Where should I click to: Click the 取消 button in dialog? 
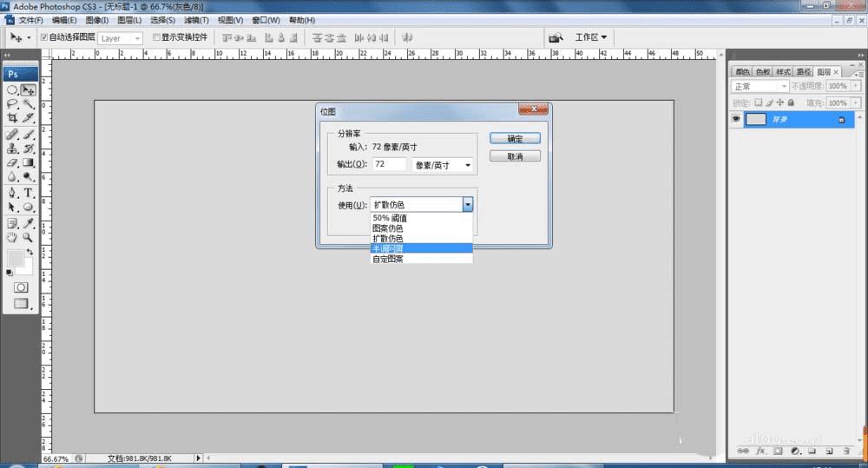(x=515, y=156)
